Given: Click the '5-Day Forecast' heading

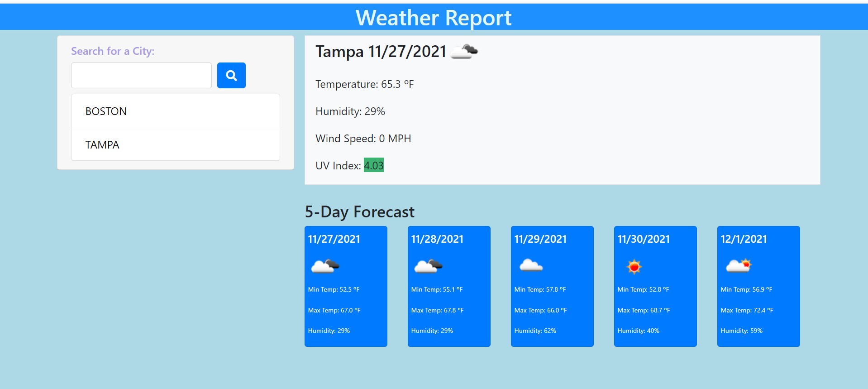Looking at the screenshot, I should pyautogui.click(x=360, y=212).
